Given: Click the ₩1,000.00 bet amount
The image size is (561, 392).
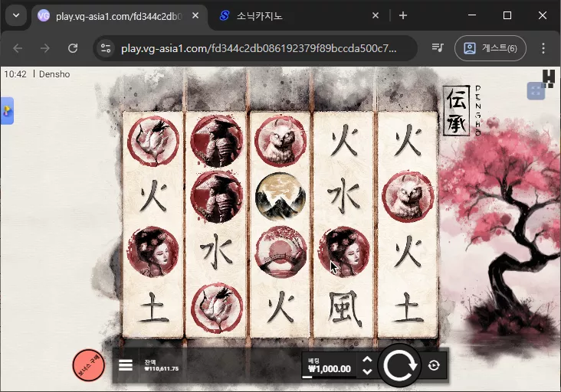Looking at the screenshot, I should 329,369.
